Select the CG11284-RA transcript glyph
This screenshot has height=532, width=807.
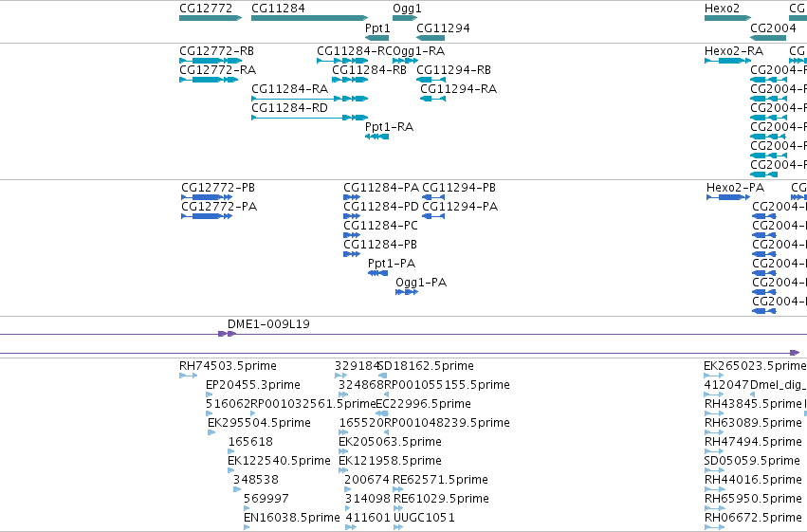click(x=310, y=99)
